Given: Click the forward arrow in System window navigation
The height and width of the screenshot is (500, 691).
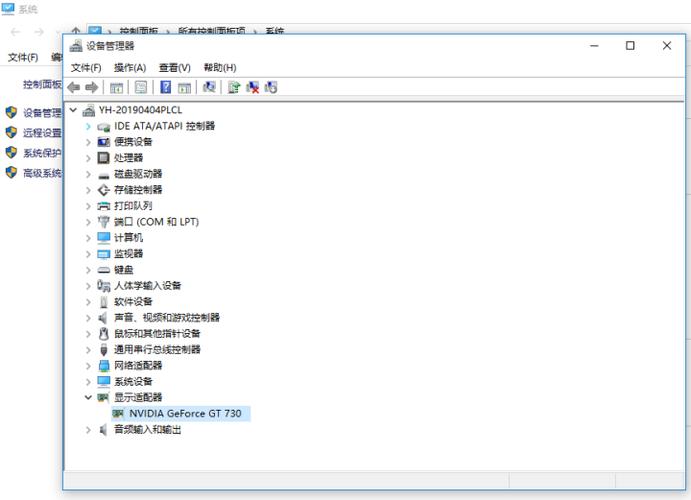Looking at the screenshot, I should click(x=39, y=32).
